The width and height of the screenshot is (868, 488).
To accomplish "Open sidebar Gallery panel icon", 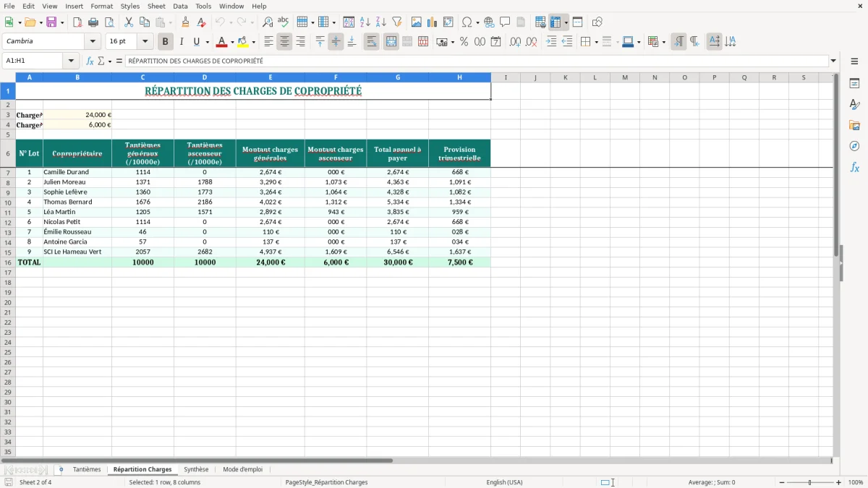I will [x=854, y=126].
